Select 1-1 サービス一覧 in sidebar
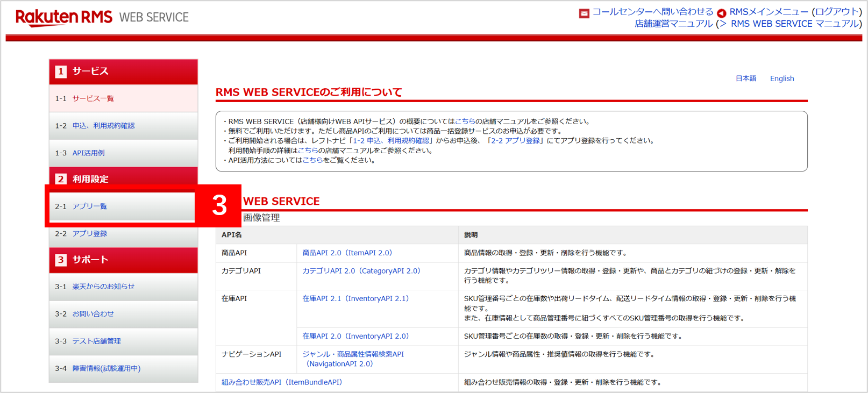 click(123, 98)
